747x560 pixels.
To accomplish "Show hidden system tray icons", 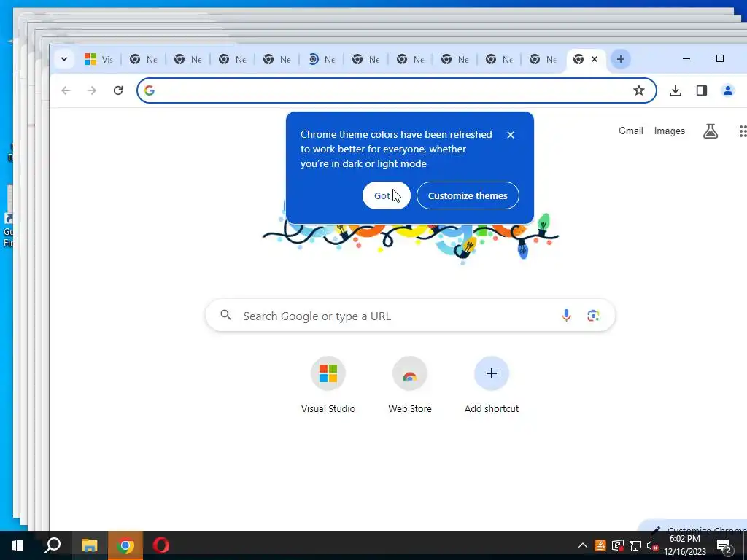I will point(583,545).
